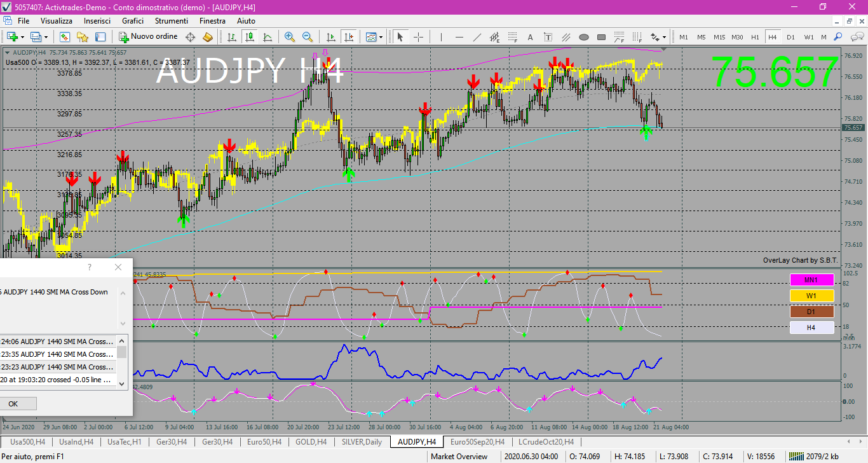The image size is (868, 463).
Task: Toggle chart shift
Action: 348,37
